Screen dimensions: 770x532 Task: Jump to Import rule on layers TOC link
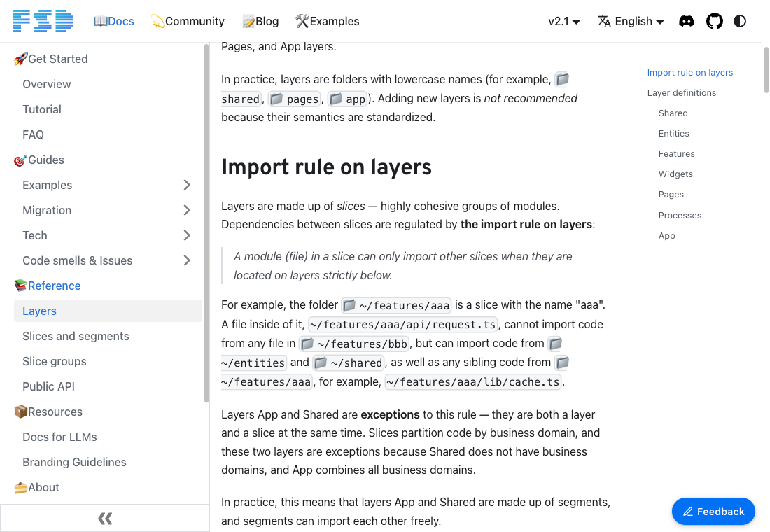click(x=689, y=73)
